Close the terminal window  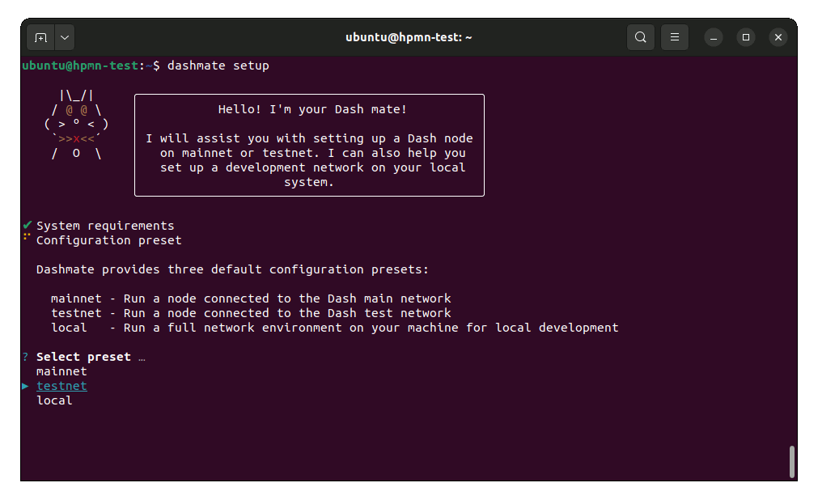click(x=778, y=37)
